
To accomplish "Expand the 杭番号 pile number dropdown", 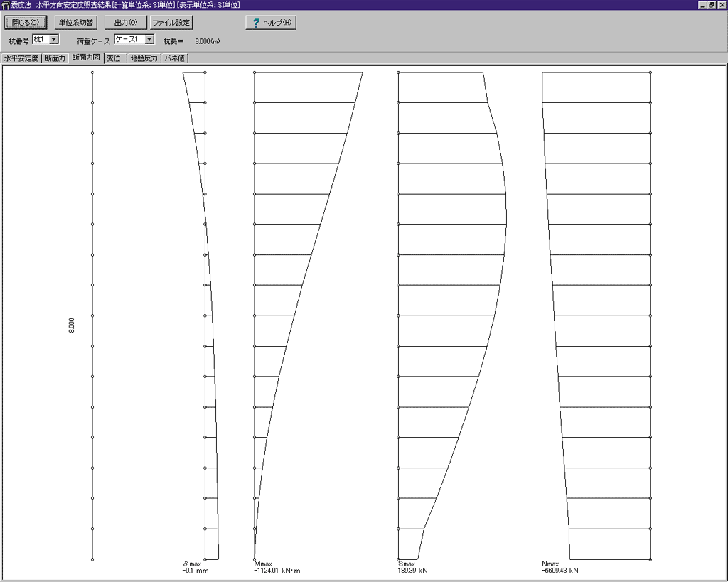I will pyautogui.click(x=55, y=40).
